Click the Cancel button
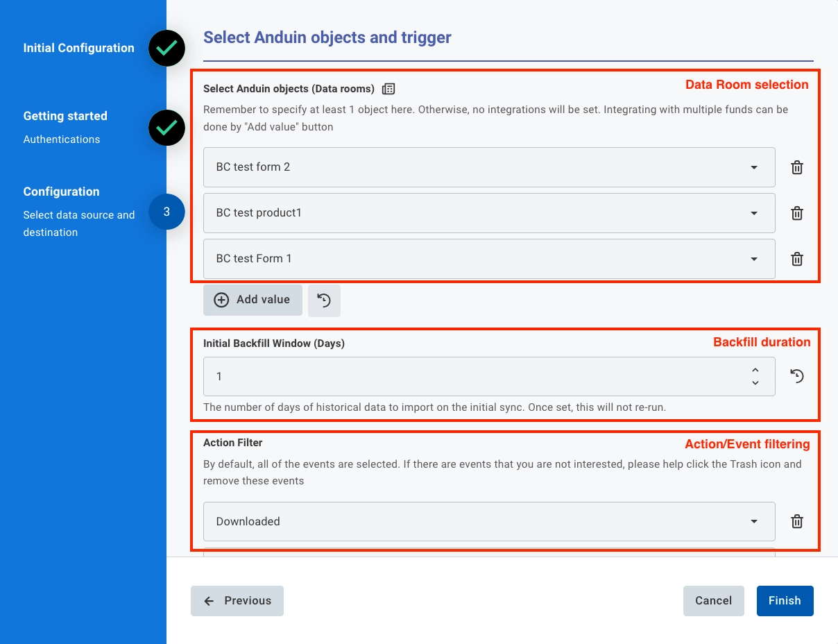838x644 pixels. [714, 601]
